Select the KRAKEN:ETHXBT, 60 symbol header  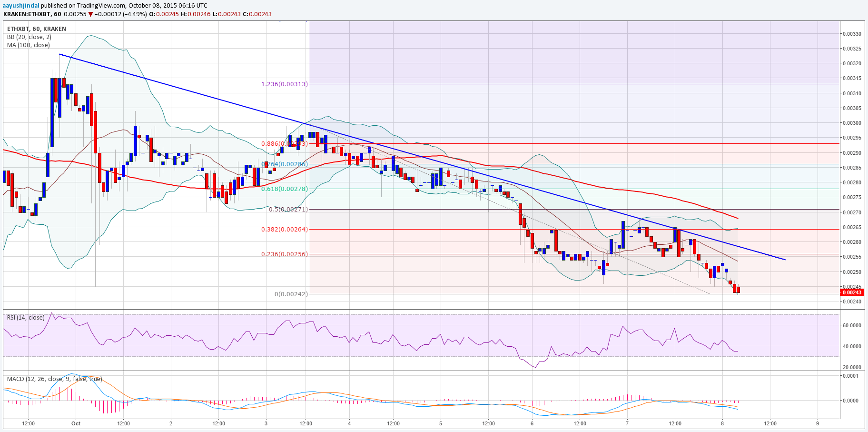coord(32,14)
